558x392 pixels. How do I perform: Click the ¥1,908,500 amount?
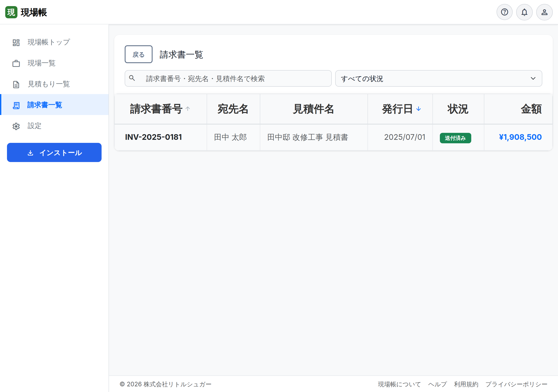pyautogui.click(x=520, y=137)
